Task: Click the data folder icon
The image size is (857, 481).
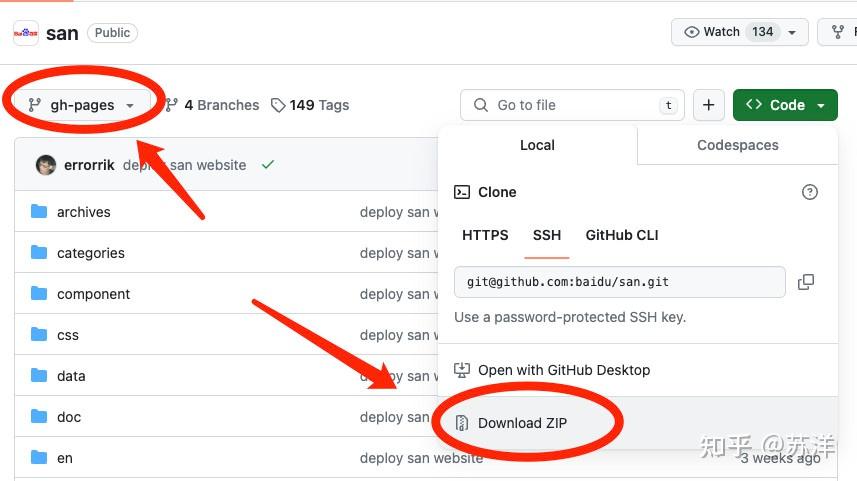Action: [39, 375]
